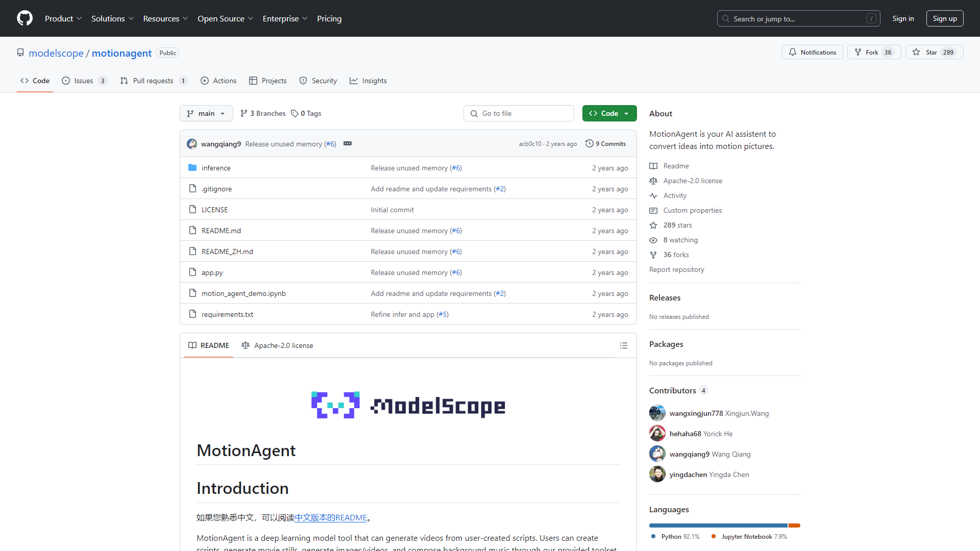Select the README tab in file viewer
Image resolution: width=980 pixels, height=551 pixels.
click(x=209, y=345)
